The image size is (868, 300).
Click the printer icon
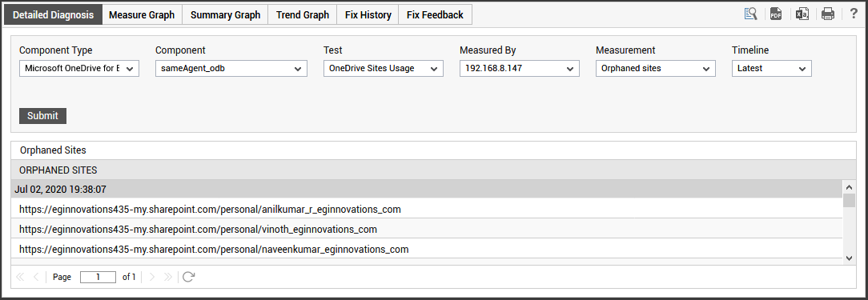point(828,14)
